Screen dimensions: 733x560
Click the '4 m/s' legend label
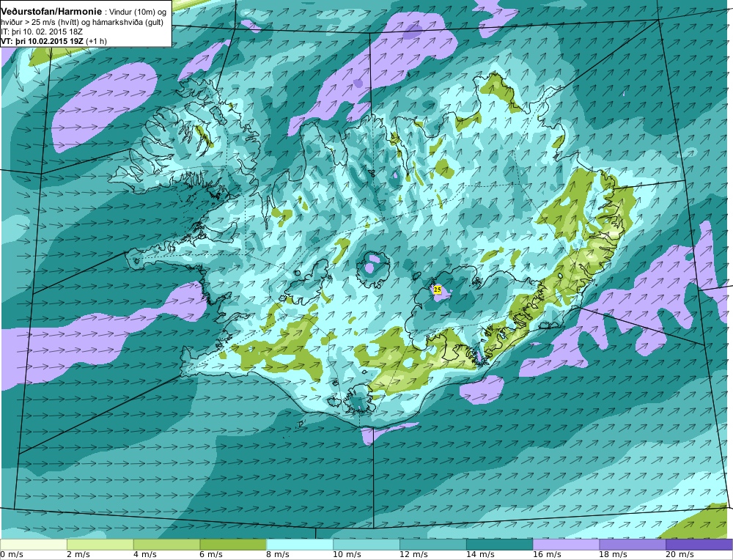point(145,555)
